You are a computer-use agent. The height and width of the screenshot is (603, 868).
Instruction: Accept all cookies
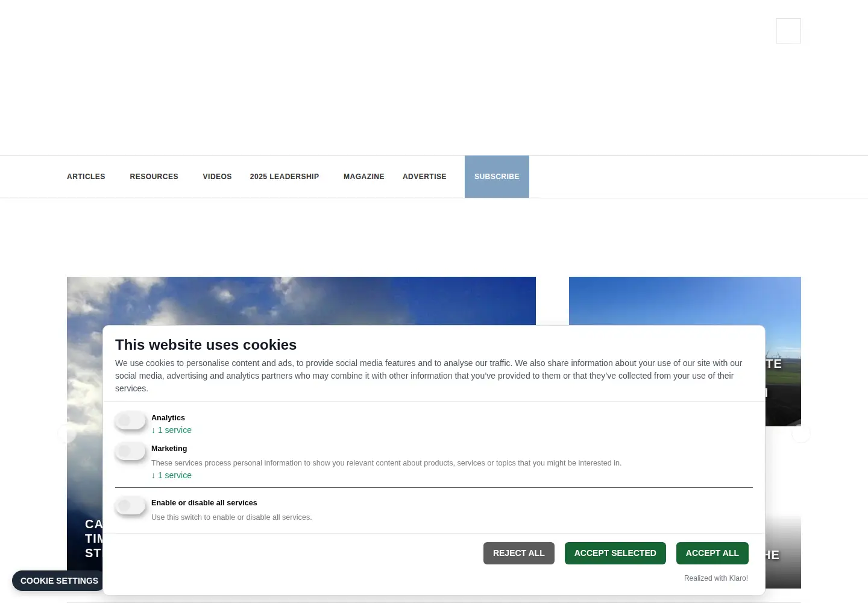(x=712, y=553)
